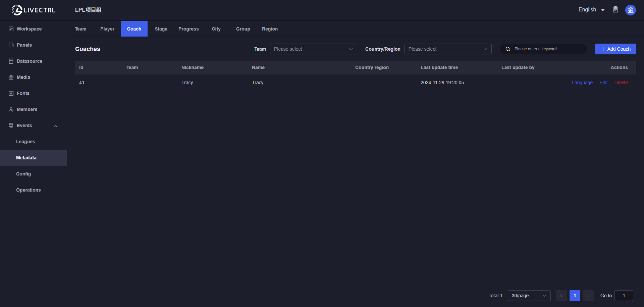Image resolution: width=644 pixels, height=307 pixels.
Task: Open the user avatar in top right
Action: pos(630,10)
